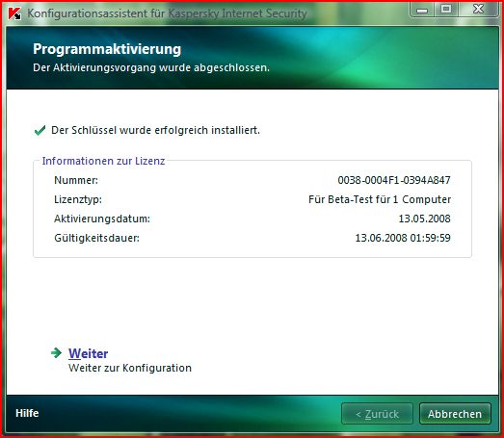
Task: Click 'Der Schlüssel wurde erfolgreich installiert.' text
Action: [155, 130]
